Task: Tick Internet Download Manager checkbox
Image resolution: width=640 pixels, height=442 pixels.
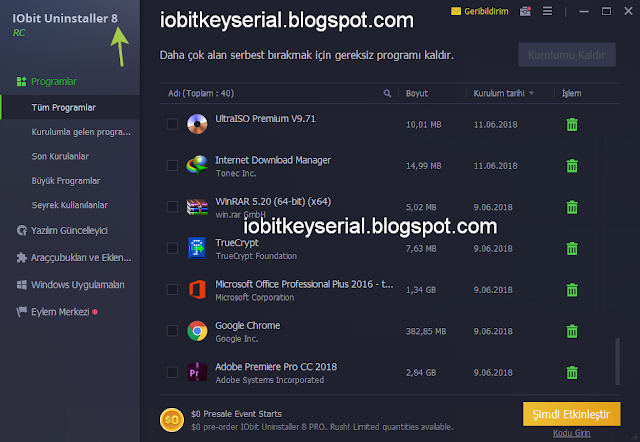Action: 172,165
